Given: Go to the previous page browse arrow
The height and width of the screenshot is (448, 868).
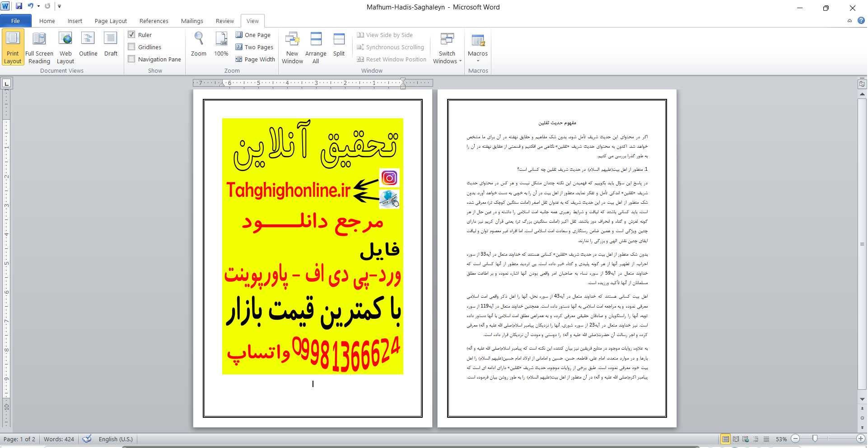Looking at the screenshot, I should (x=862, y=409).
